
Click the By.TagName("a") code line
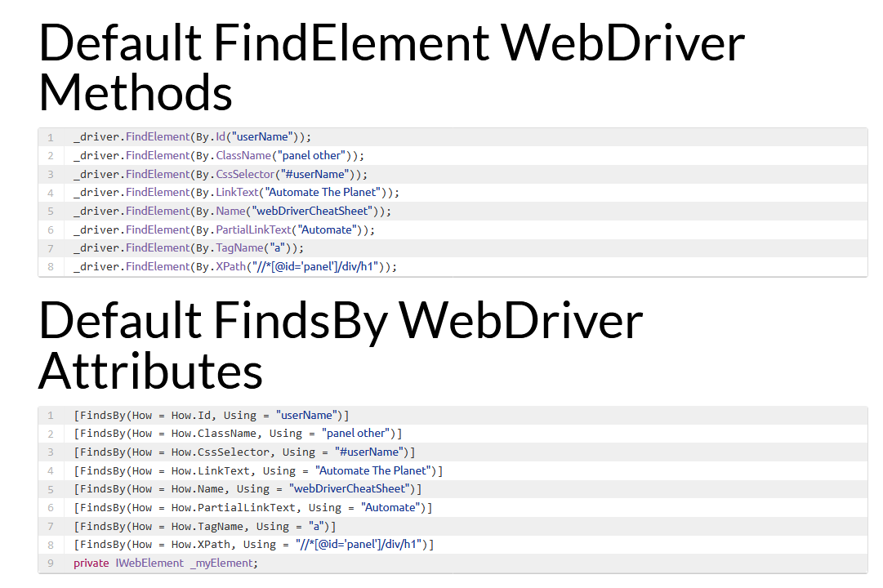(188, 247)
